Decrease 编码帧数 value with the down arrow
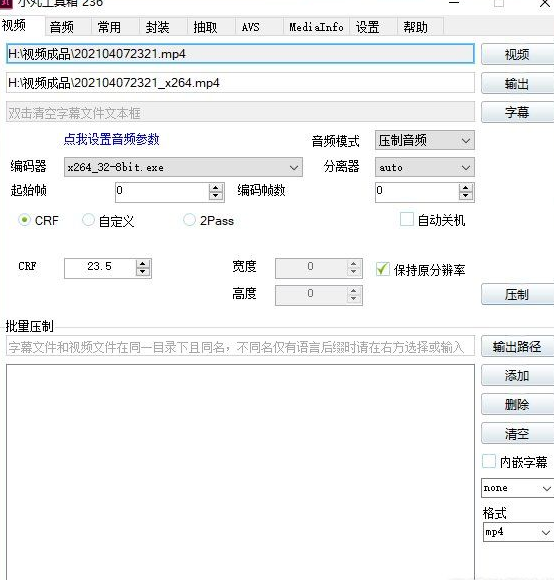 pos(466,196)
